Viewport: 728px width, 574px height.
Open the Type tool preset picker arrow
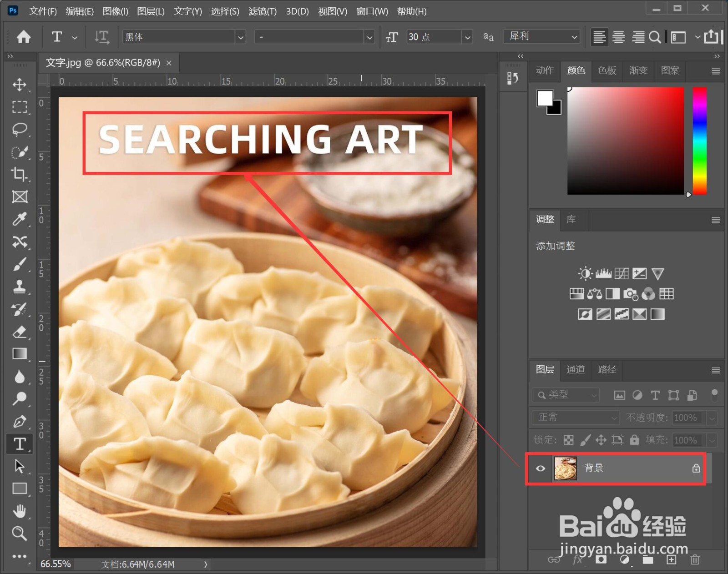tap(75, 37)
